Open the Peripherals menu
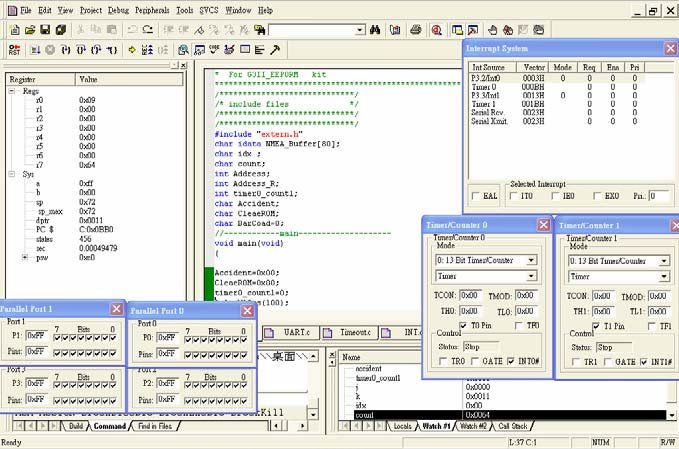This screenshot has height=449, width=679. click(x=152, y=10)
